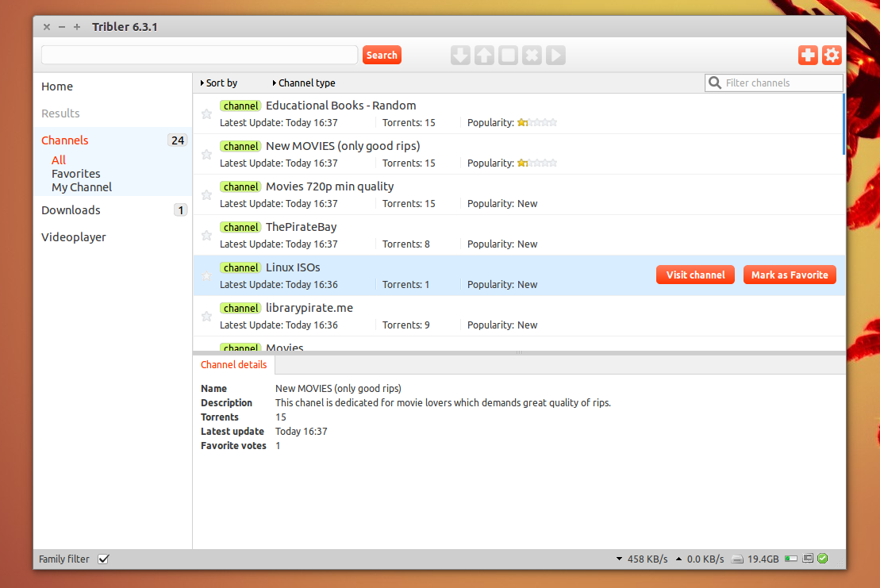This screenshot has height=588, width=880.
Task: Open settings via the orange gear icon
Action: click(832, 55)
